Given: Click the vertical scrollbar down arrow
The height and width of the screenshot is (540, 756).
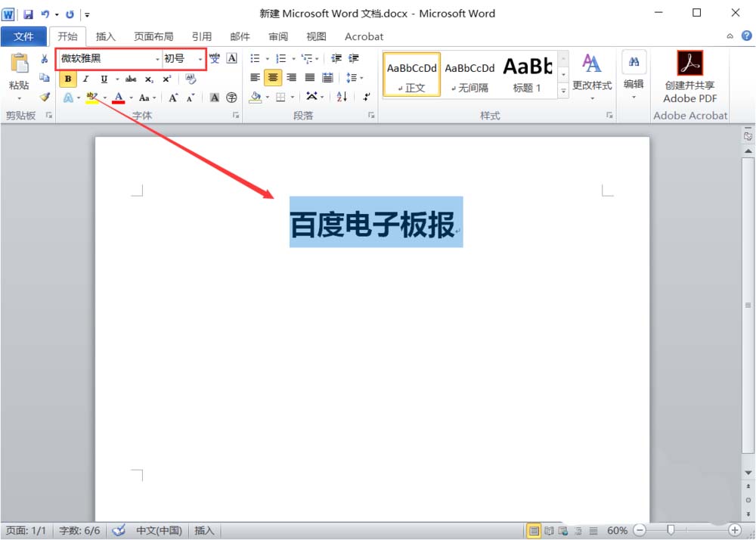Looking at the screenshot, I should coord(748,473).
